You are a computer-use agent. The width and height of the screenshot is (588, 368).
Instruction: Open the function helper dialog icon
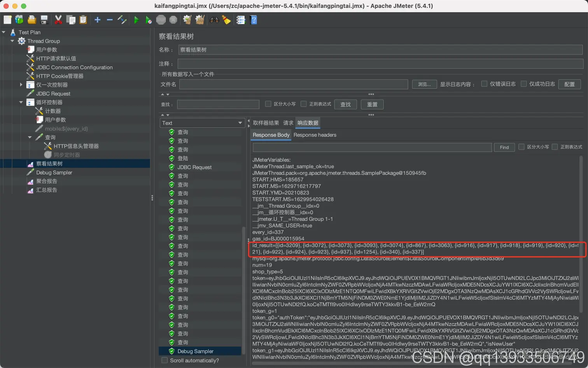(x=241, y=20)
